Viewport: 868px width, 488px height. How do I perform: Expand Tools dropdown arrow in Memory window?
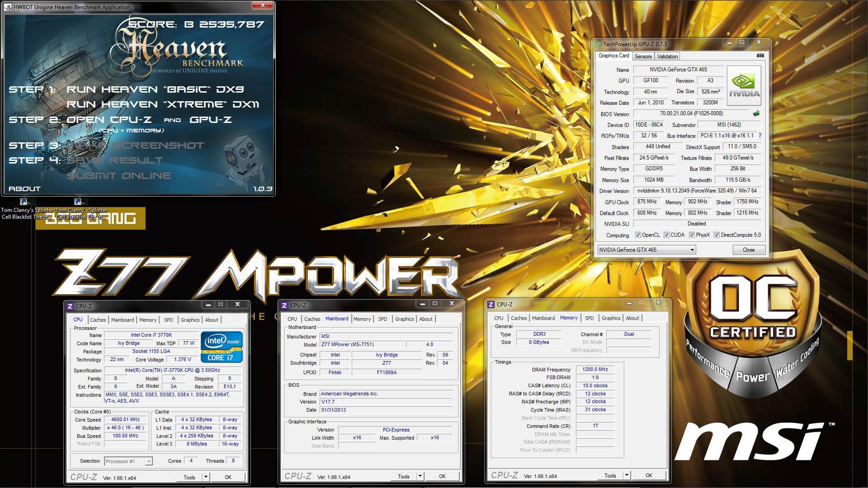tap(627, 475)
